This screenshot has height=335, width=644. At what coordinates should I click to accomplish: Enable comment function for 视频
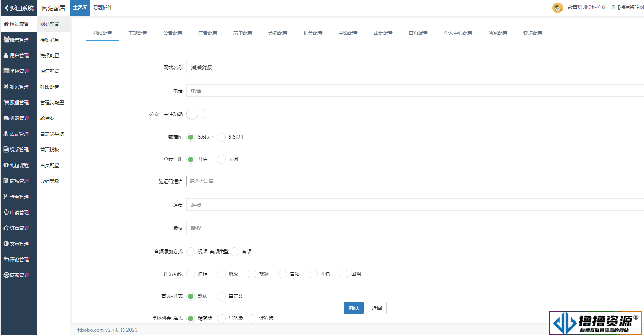[x=252, y=274]
